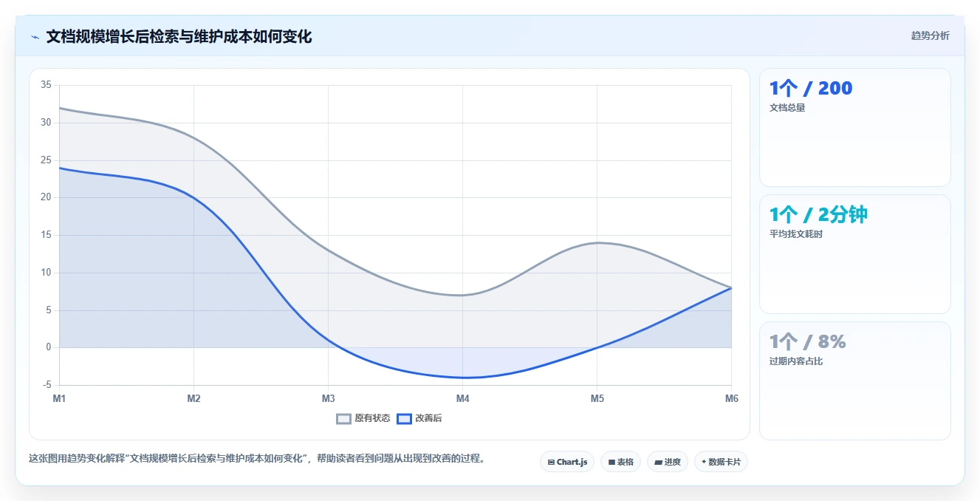Viewport: 980px width, 501px height.
Task: Select the 进度 tag pill
Action: click(668, 462)
